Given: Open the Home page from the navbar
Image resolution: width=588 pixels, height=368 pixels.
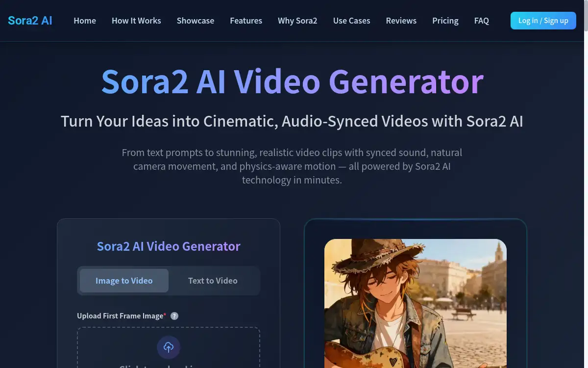Looking at the screenshot, I should 85,21.
